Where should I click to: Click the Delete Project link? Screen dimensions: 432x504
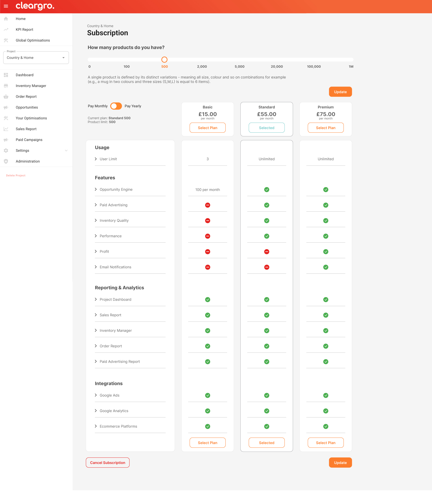pos(16,175)
